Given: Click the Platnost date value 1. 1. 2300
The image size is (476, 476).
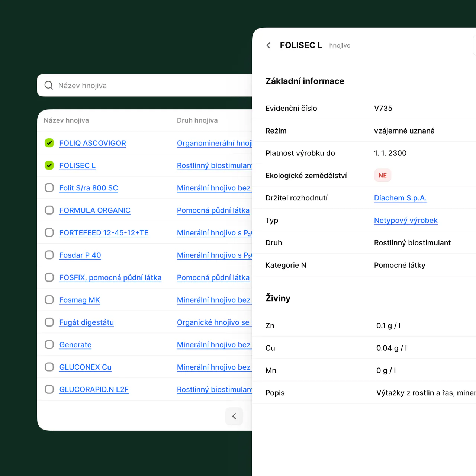Looking at the screenshot, I should pyautogui.click(x=390, y=153).
